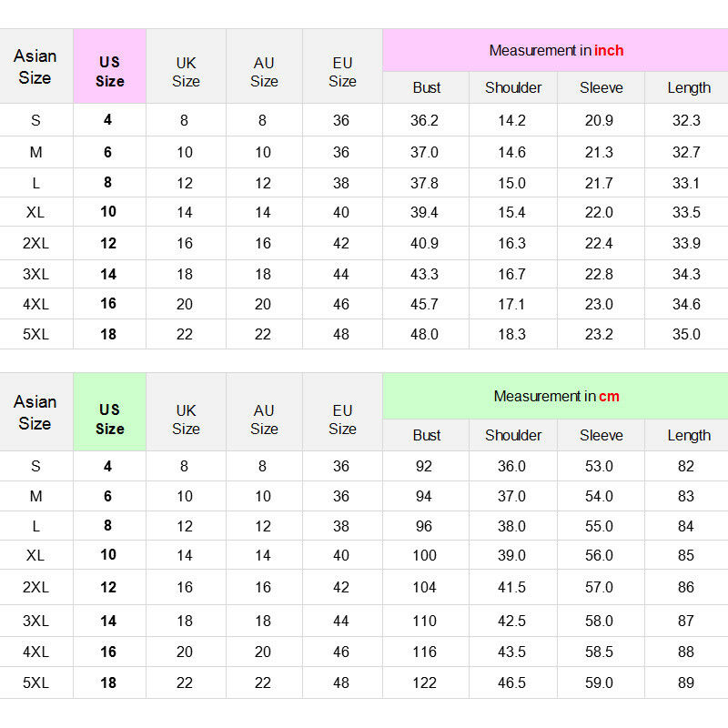Image resolution: width=728 pixels, height=728 pixels.
Task: Click the UK Size header in inch table
Action: (x=186, y=72)
